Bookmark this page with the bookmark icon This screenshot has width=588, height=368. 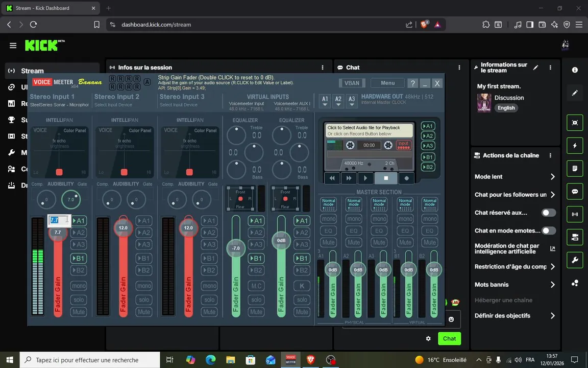coord(97,25)
